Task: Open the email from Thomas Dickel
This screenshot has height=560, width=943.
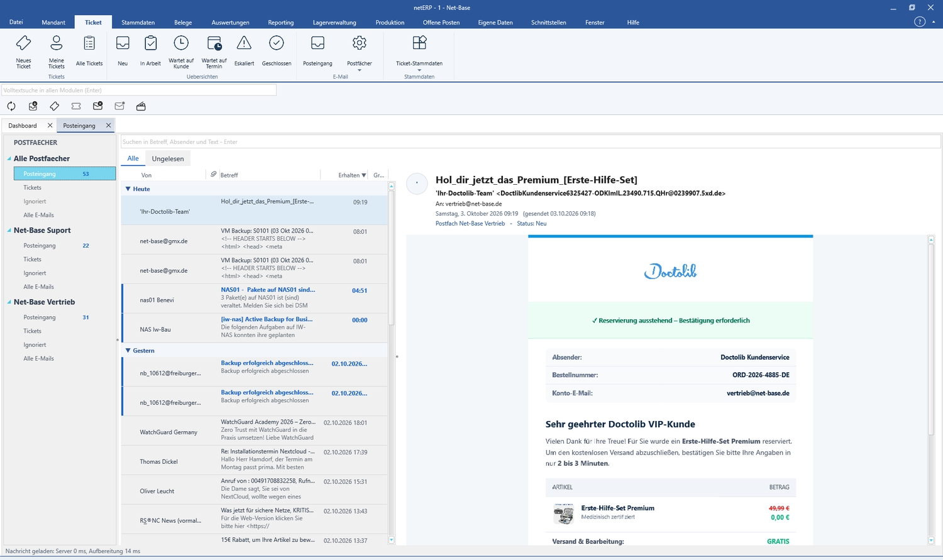Action: point(255,460)
